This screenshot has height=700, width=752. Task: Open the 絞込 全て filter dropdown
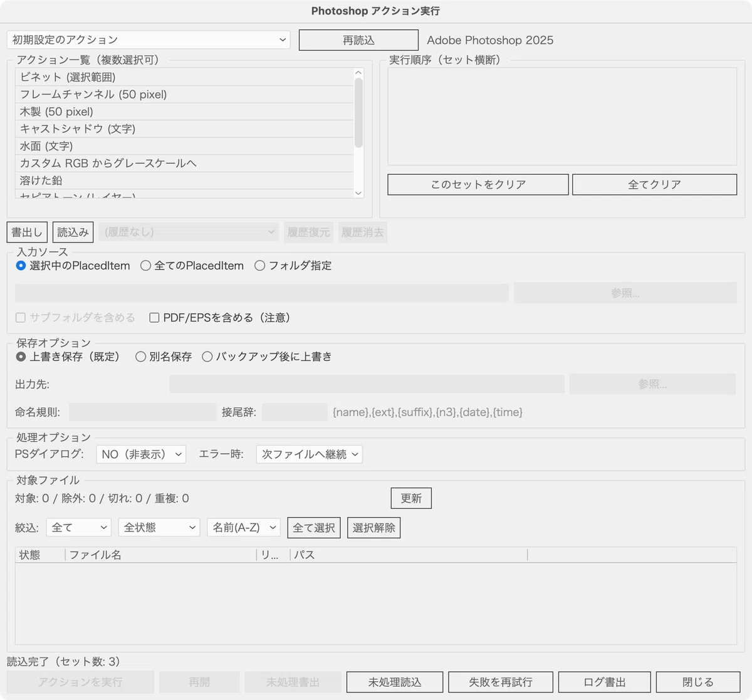point(79,528)
